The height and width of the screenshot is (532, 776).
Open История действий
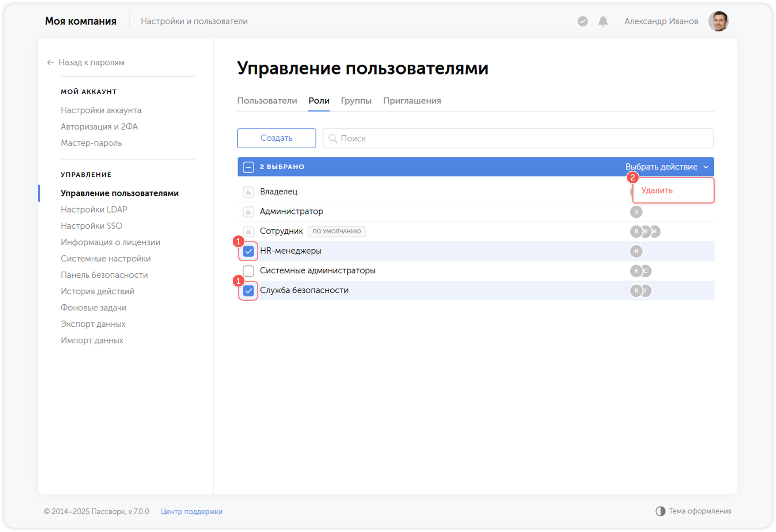(x=98, y=292)
